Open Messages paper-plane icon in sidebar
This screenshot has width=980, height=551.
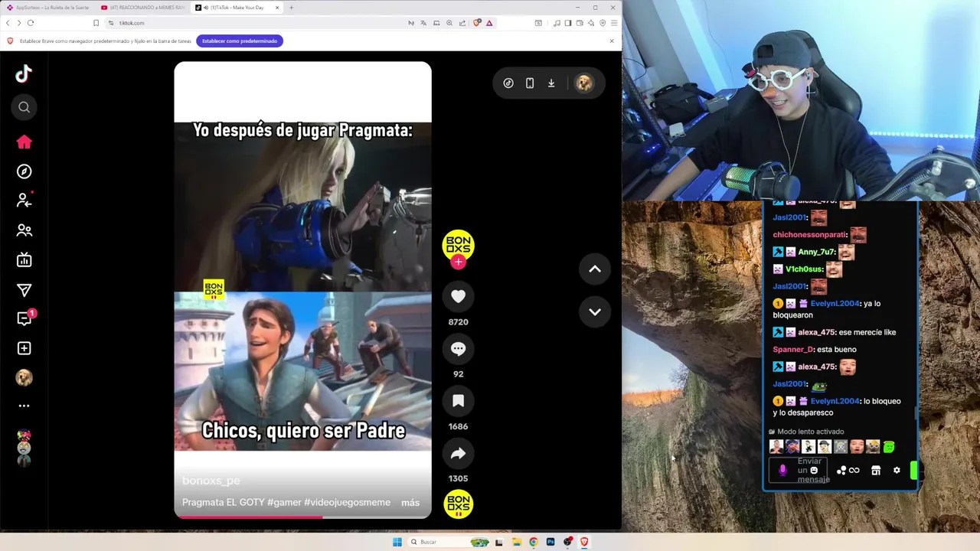[24, 290]
